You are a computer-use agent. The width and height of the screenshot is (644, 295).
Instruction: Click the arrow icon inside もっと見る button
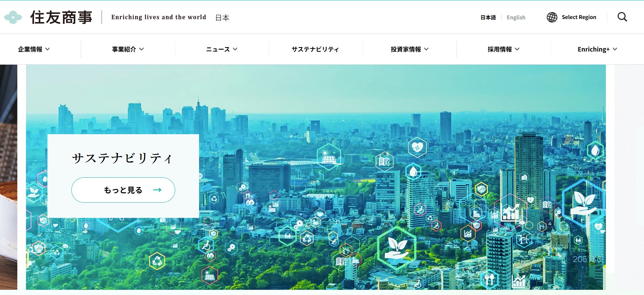click(157, 190)
